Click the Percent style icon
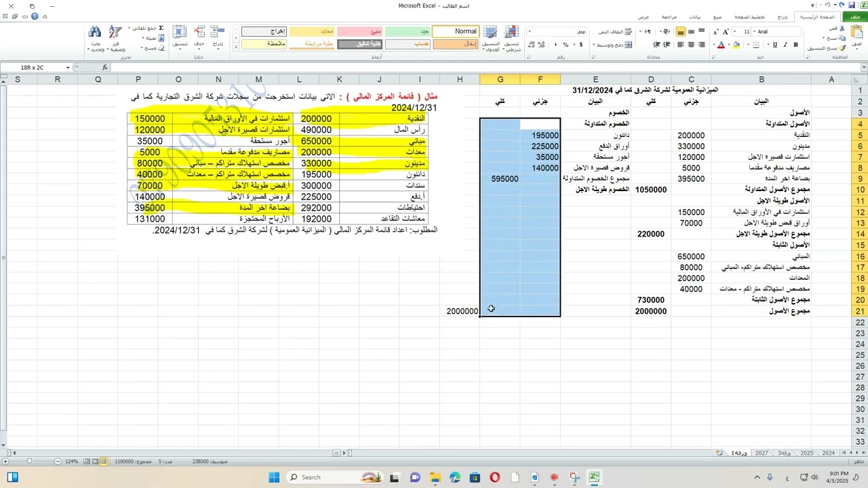The image size is (868, 488). pyautogui.click(x=566, y=45)
